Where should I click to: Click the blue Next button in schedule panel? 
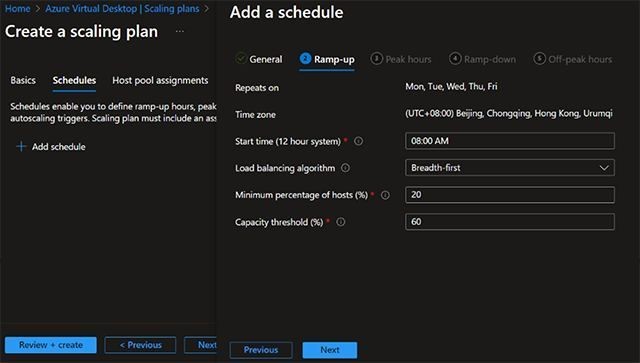330,350
